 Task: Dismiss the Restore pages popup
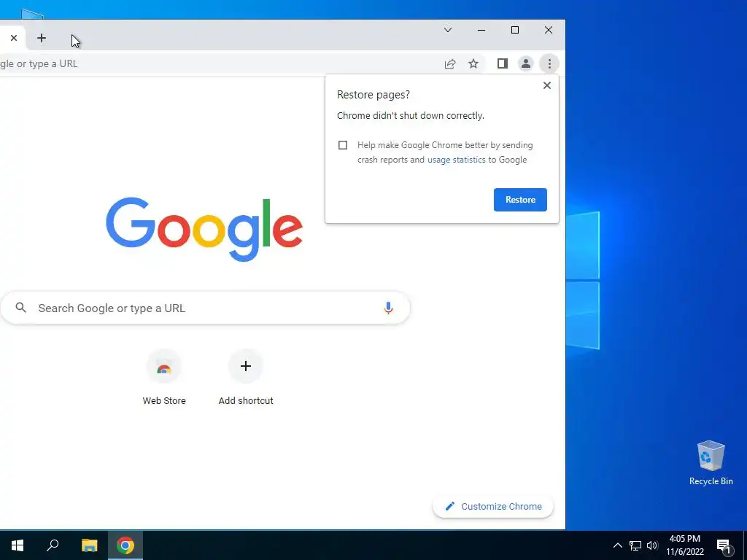(547, 85)
